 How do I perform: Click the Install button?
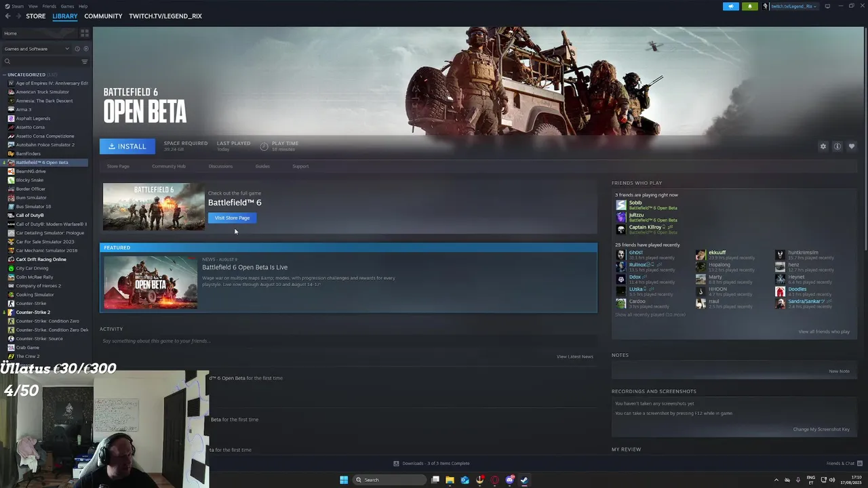[127, 146]
